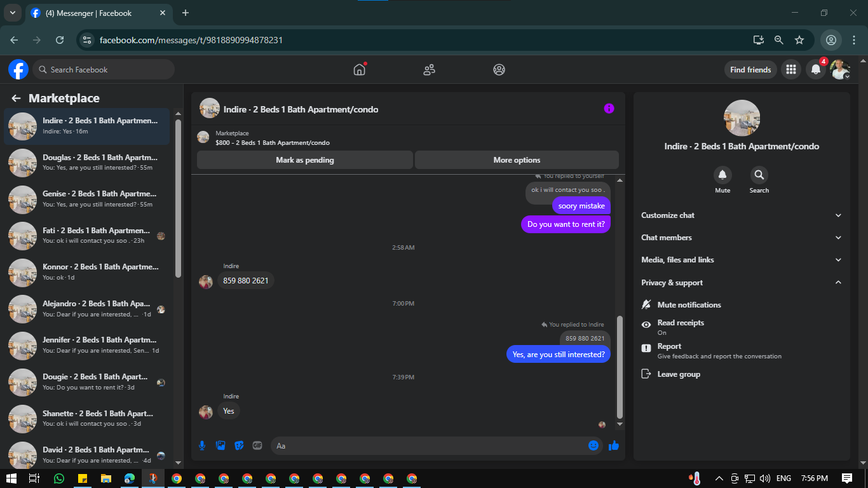Expand Customize chat section

pos(742,215)
